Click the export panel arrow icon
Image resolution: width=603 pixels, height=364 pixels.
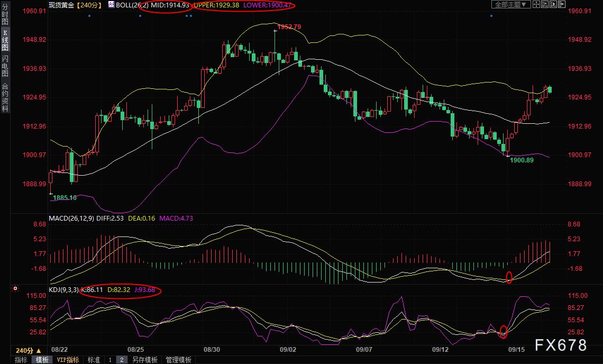tap(561, 5)
